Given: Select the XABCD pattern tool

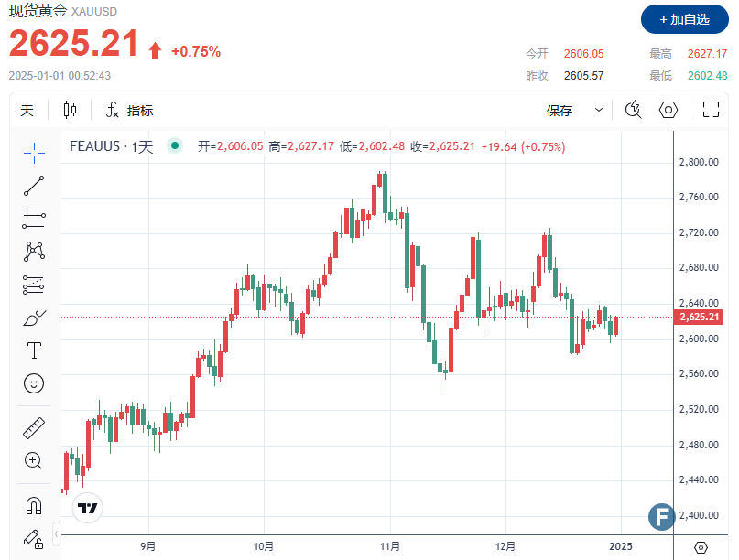Looking at the screenshot, I should click(34, 251).
